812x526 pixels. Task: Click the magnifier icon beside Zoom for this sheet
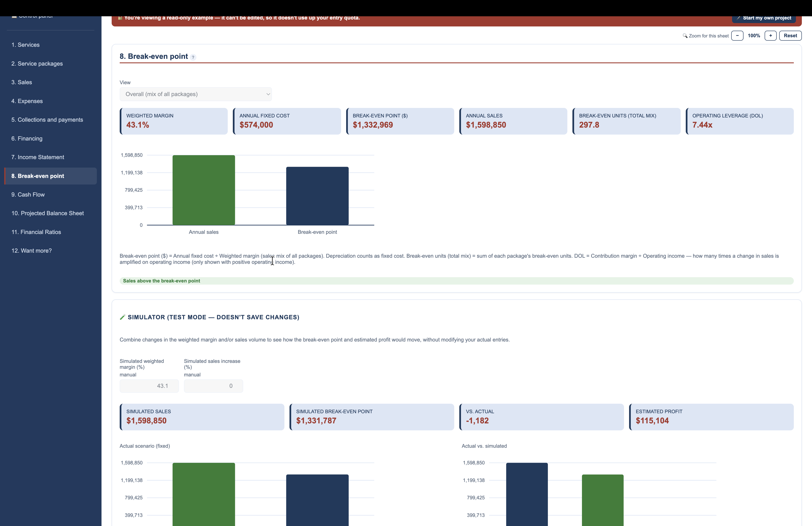tap(685, 36)
